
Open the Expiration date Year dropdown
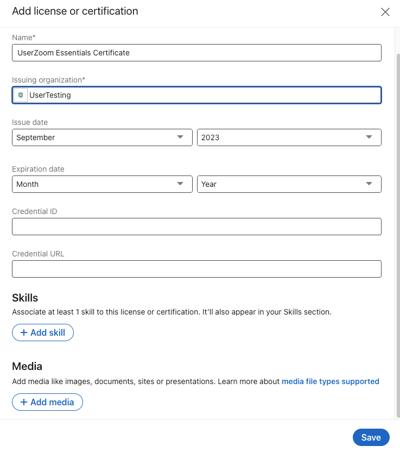[x=289, y=184]
